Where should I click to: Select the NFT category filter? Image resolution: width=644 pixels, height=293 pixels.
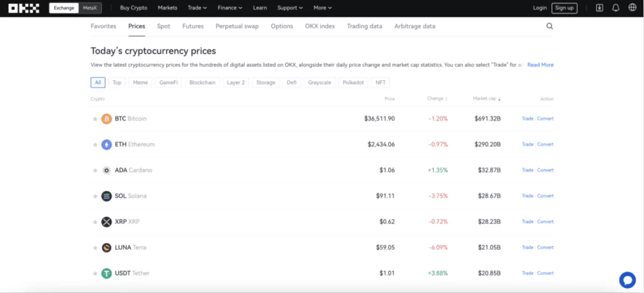click(x=380, y=83)
